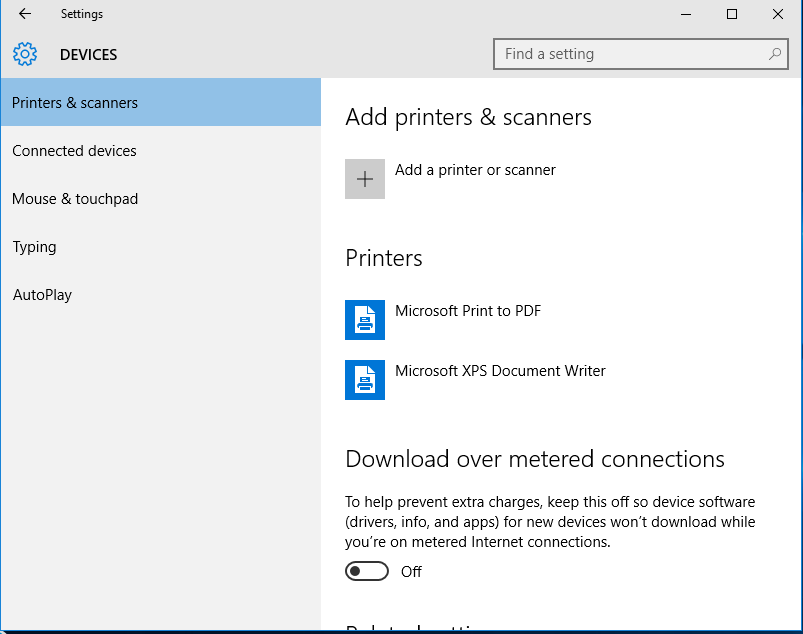
Task: Click the plus icon to add printer
Action: (365, 179)
